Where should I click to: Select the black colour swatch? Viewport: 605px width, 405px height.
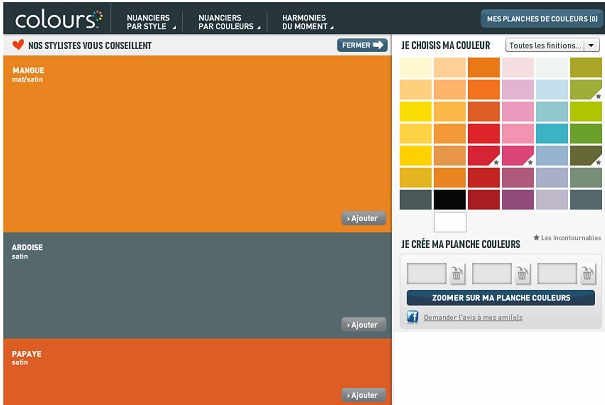[450, 199]
